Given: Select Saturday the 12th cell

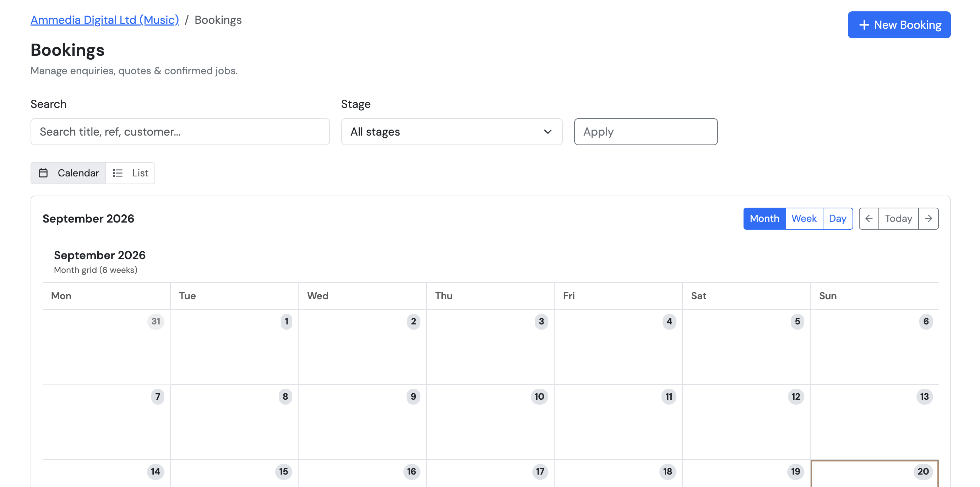Looking at the screenshot, I should (x=746, y=422).
